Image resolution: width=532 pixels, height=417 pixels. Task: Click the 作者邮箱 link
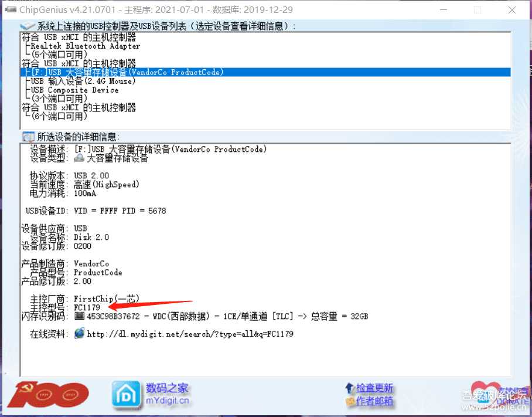pyautogui.click(x=374, y=401)
